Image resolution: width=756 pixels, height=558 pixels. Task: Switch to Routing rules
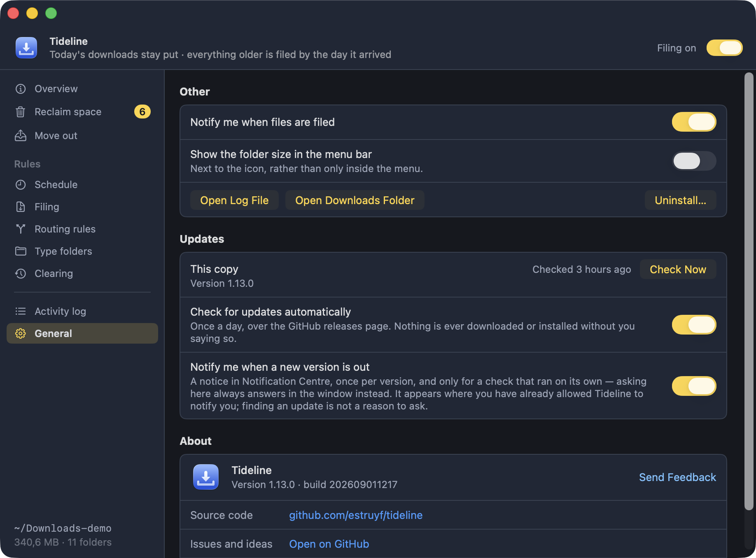tap(82, 229)
